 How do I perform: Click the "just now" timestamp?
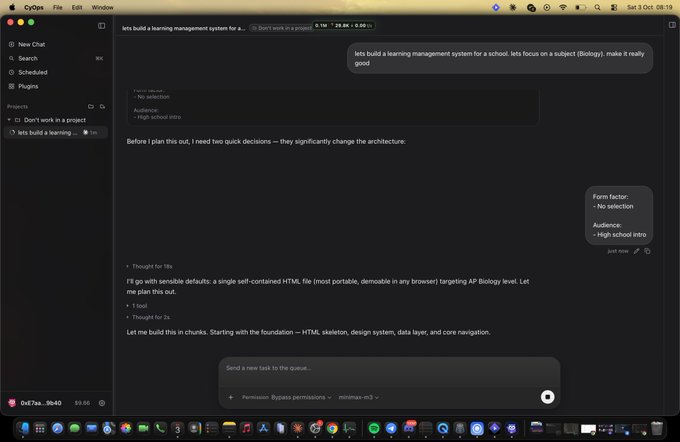618,251
